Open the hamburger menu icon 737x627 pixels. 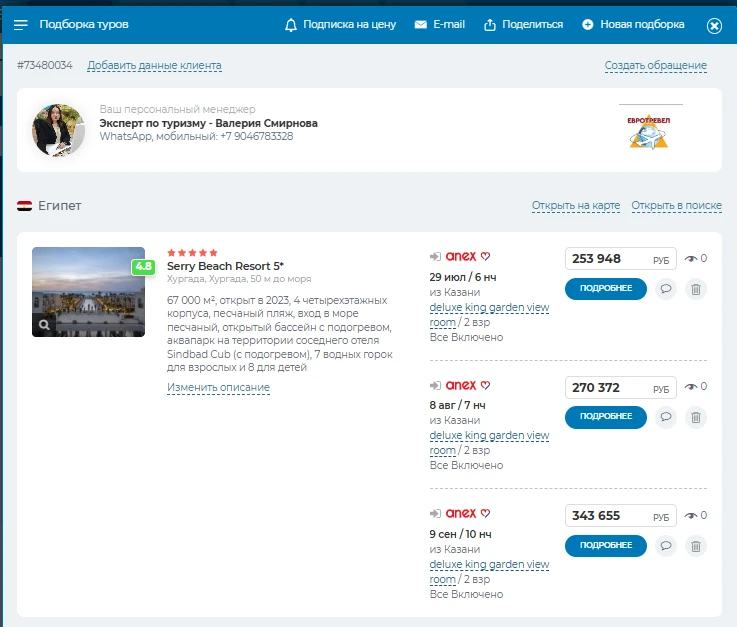(x=21, y=25)
